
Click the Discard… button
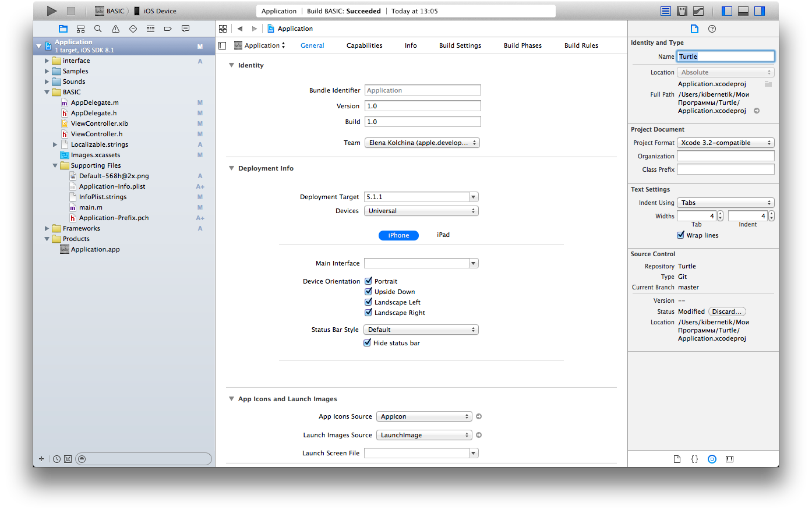click(x=727, y=312)
